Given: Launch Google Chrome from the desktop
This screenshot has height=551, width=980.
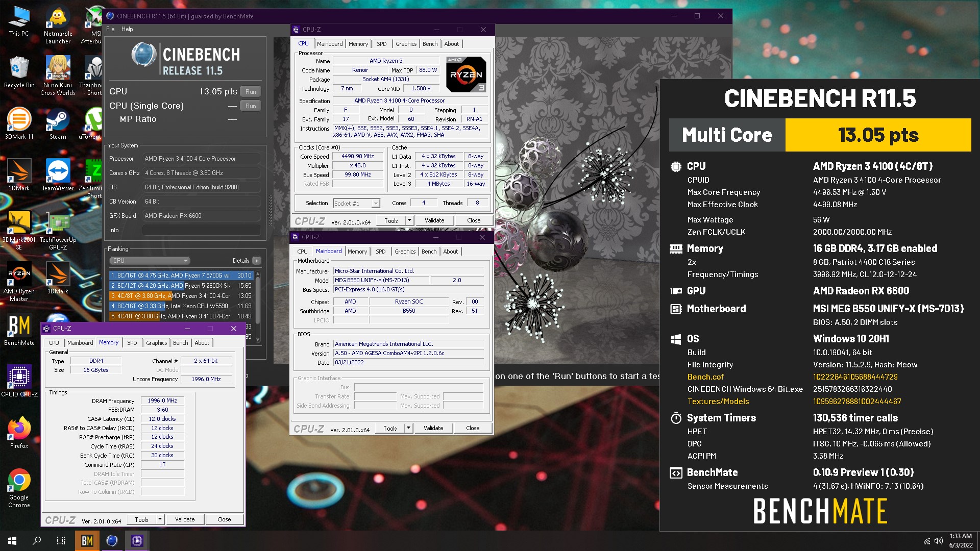Looking at the screenshot, I should (19, 488).
